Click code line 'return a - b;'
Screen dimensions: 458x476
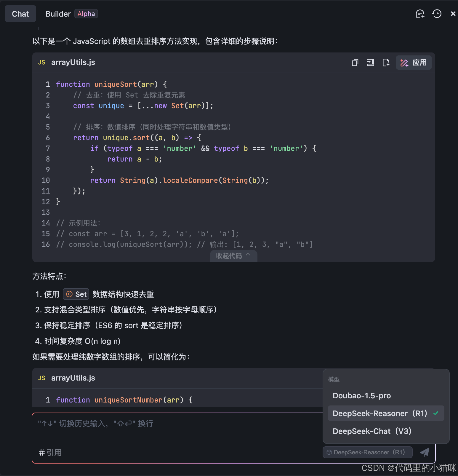tap(135, 159)
